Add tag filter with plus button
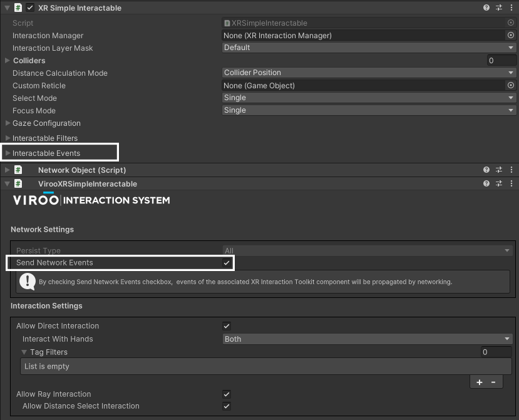Viewport: 519px width, 420px height. 480,382
